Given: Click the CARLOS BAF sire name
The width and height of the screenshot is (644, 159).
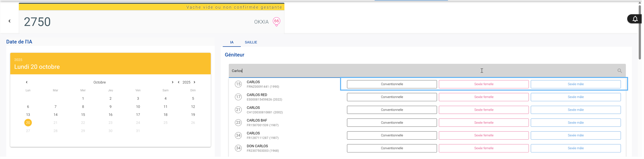Looking at the screenshot, I should click(x=257, y=121).
